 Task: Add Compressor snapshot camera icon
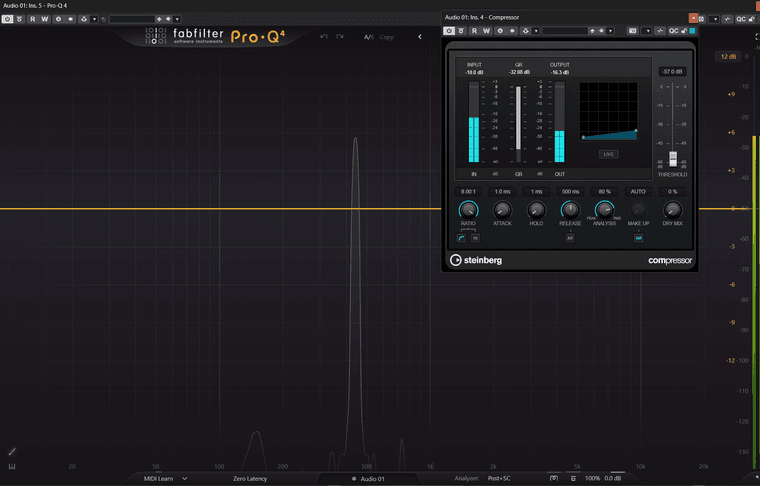click(x=633, y=31)
